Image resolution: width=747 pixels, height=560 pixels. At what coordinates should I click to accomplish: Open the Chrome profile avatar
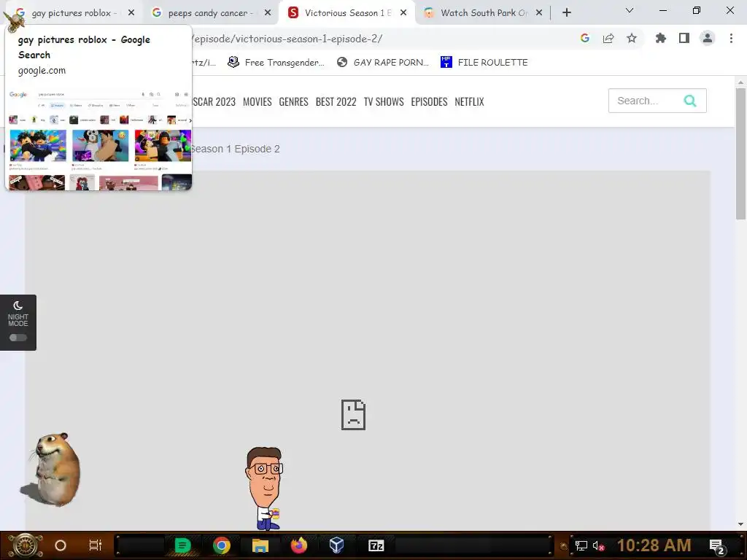(x=708, y=39)
